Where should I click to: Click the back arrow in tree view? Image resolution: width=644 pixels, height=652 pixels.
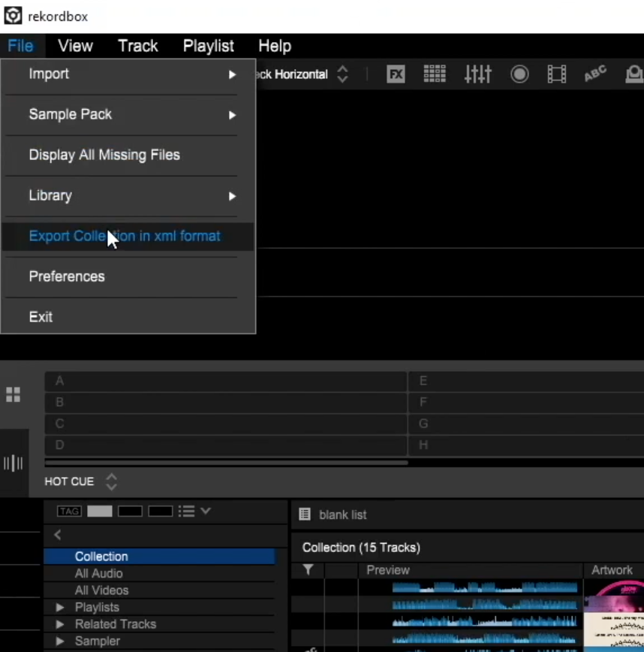coord(58,535)
